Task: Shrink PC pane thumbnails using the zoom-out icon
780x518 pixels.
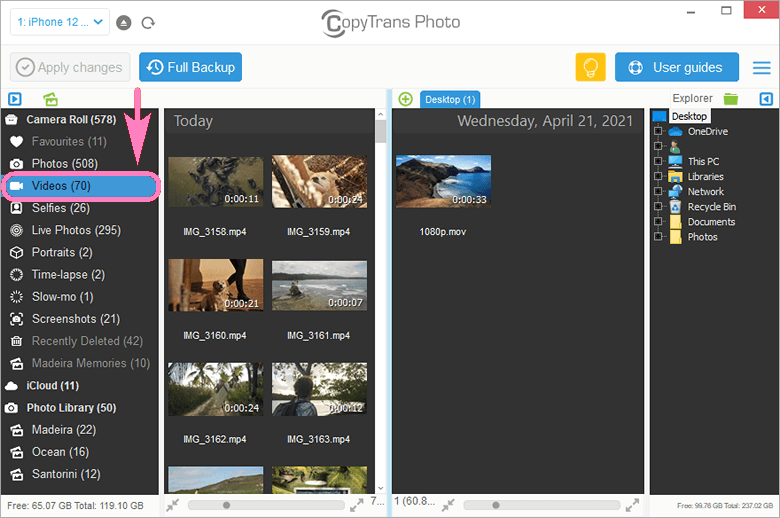Action: click(x=448, y=505)
